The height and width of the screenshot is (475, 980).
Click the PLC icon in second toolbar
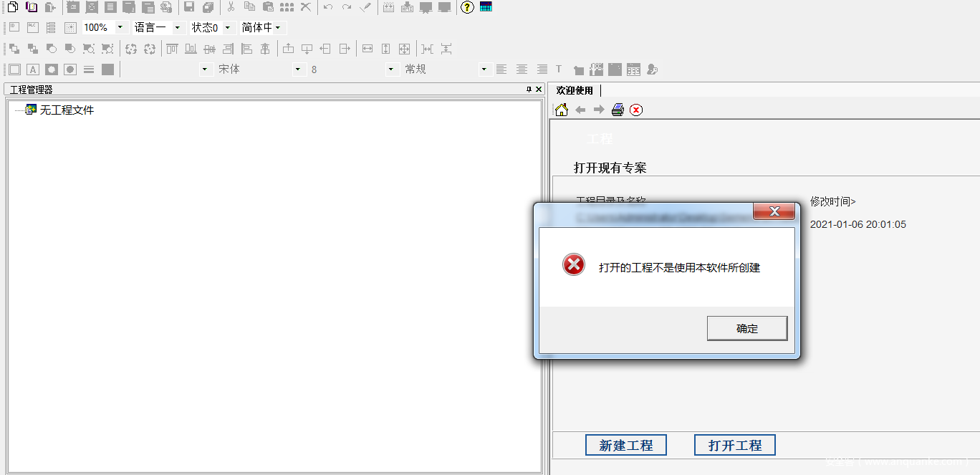pos(32,27)
